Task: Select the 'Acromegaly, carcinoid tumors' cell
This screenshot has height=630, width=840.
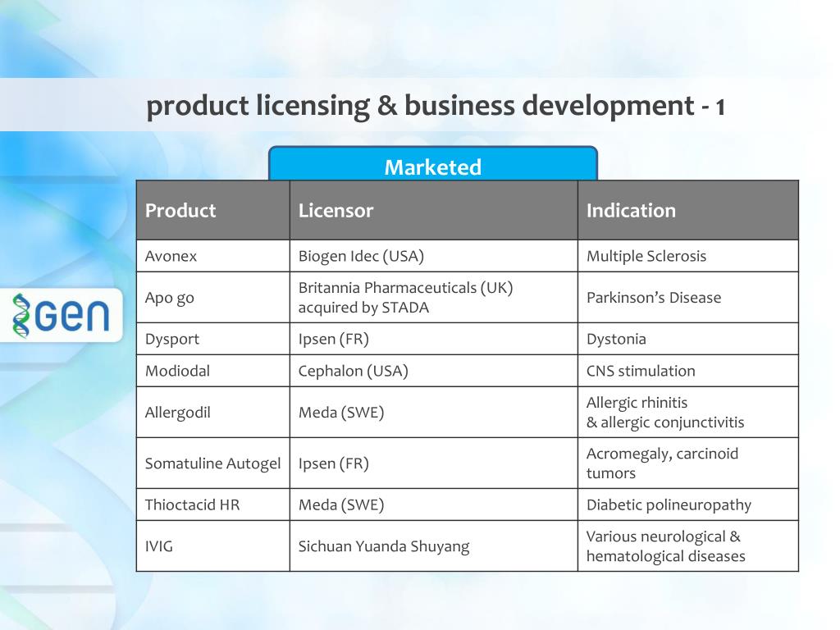Action: (x=688, y=463)
